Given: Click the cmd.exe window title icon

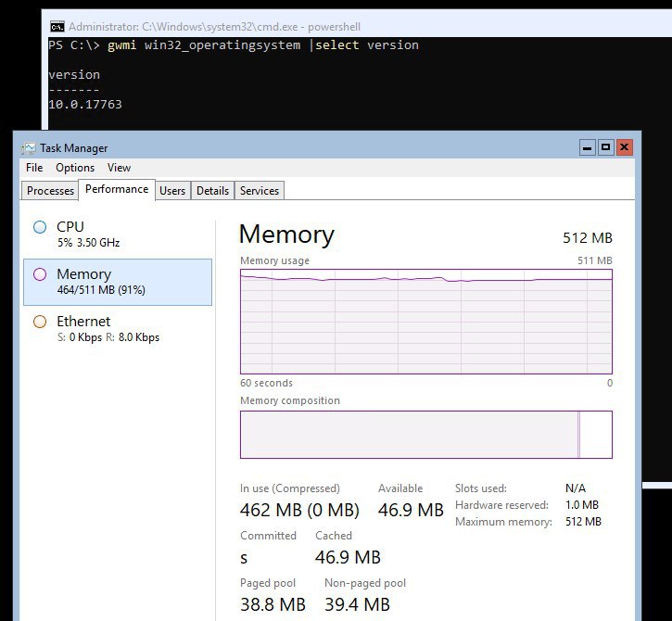Looking at the screenshot, I should (57, 27).
